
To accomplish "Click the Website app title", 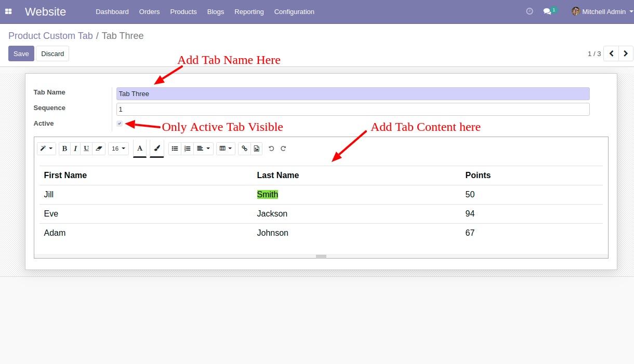I will click(x=45, y=11).
